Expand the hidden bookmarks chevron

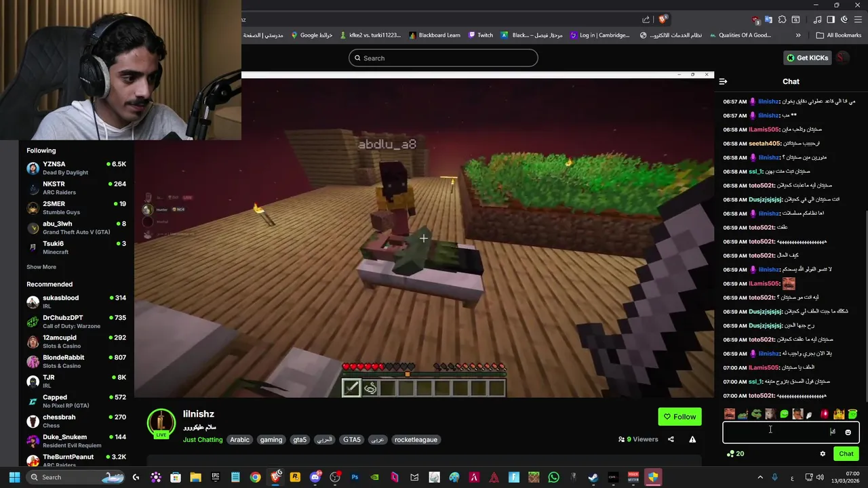click(798, 35)
